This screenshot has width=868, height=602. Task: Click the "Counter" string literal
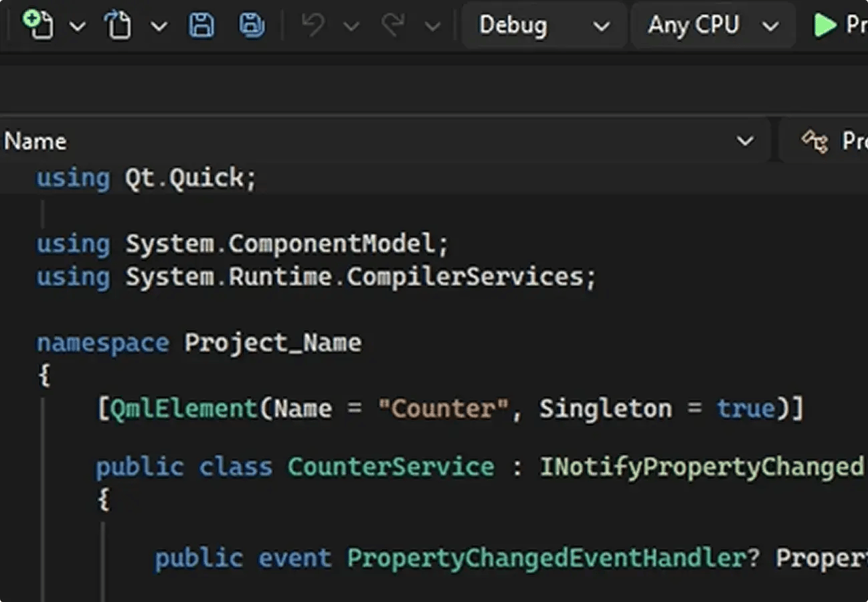[x=443, y=408]
